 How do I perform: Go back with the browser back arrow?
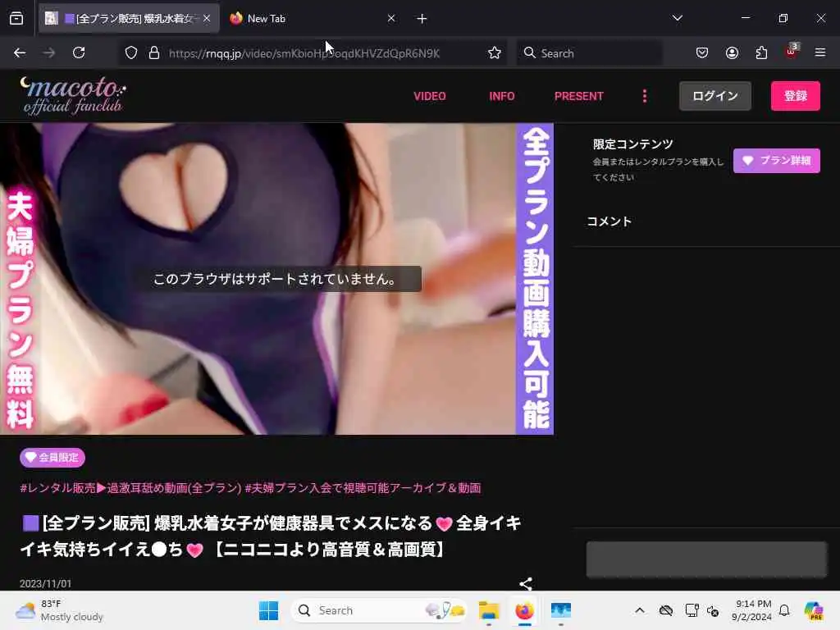tap(20, 52)
